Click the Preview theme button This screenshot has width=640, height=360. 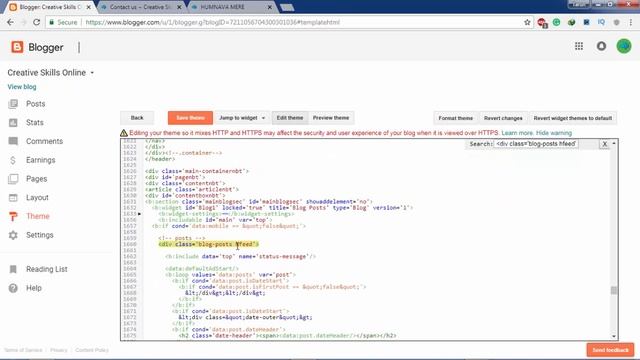(331, 118)
